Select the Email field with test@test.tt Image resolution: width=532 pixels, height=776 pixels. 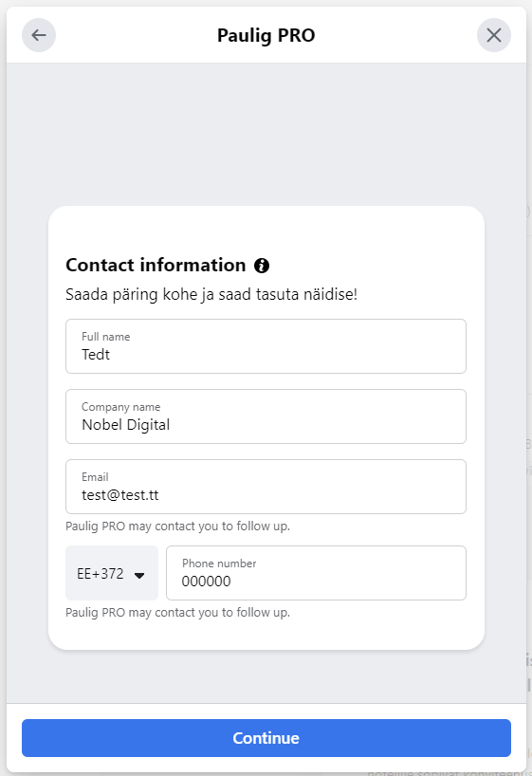click(266, 487)
